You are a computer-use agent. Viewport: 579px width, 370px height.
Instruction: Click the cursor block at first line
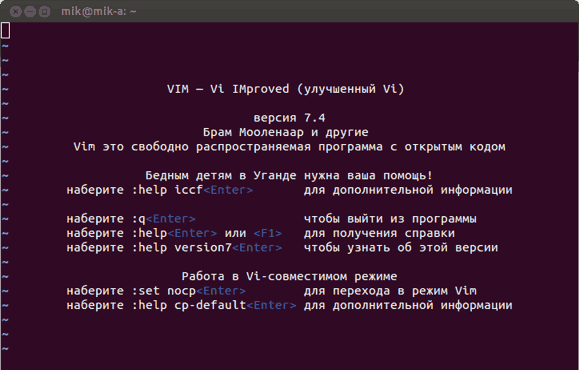[x=5, y=30]
